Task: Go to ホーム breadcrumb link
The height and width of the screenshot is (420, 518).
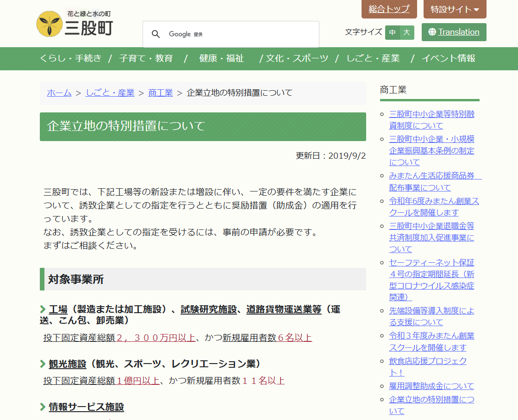Action: coord(59,93)
